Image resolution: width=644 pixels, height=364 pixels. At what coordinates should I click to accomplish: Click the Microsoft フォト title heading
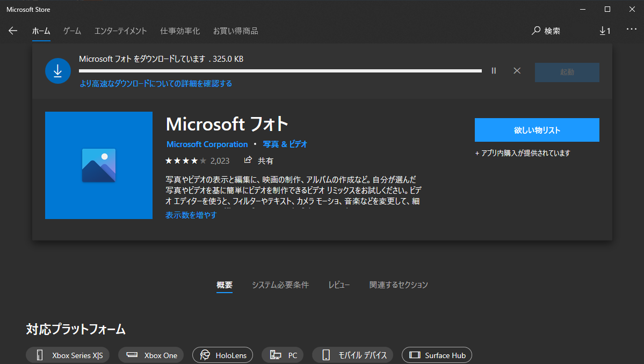tap(227, 124)
